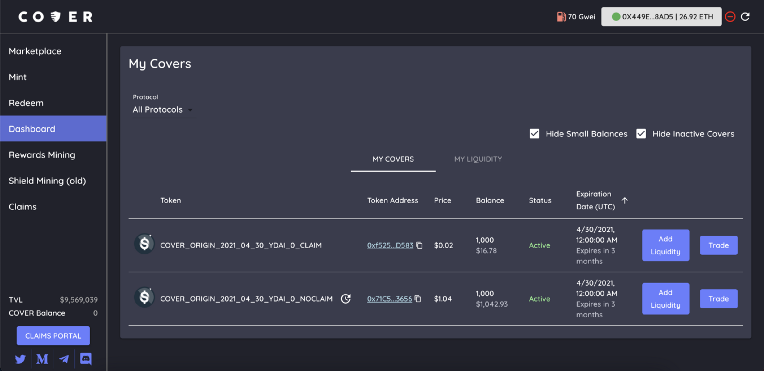Screen dimensions: 764x371
Task: Toggle Hide Small Balances checkbox
Action: (x=535, y=134)
